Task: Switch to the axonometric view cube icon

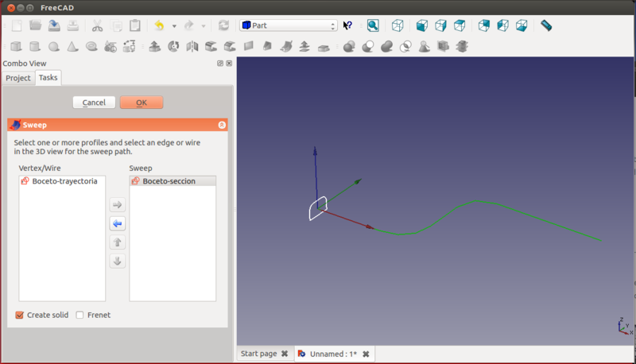Action: point(397,25)
